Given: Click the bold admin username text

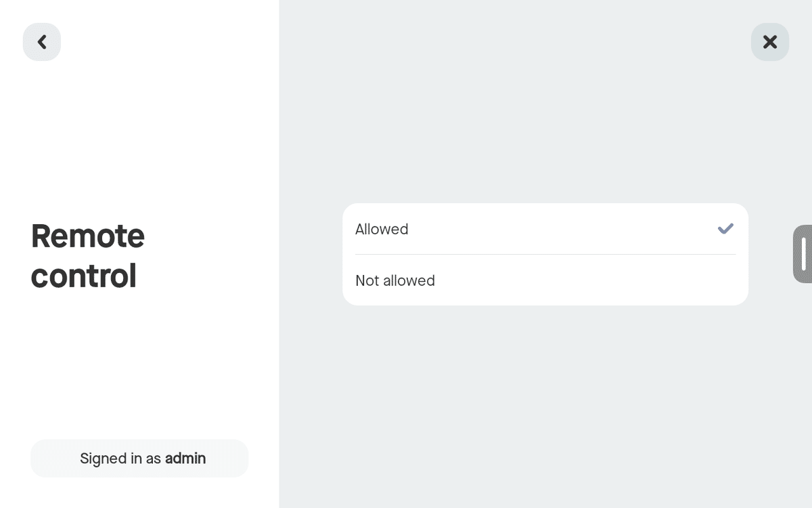Looking at the screenshot, I should pos(185,459).
